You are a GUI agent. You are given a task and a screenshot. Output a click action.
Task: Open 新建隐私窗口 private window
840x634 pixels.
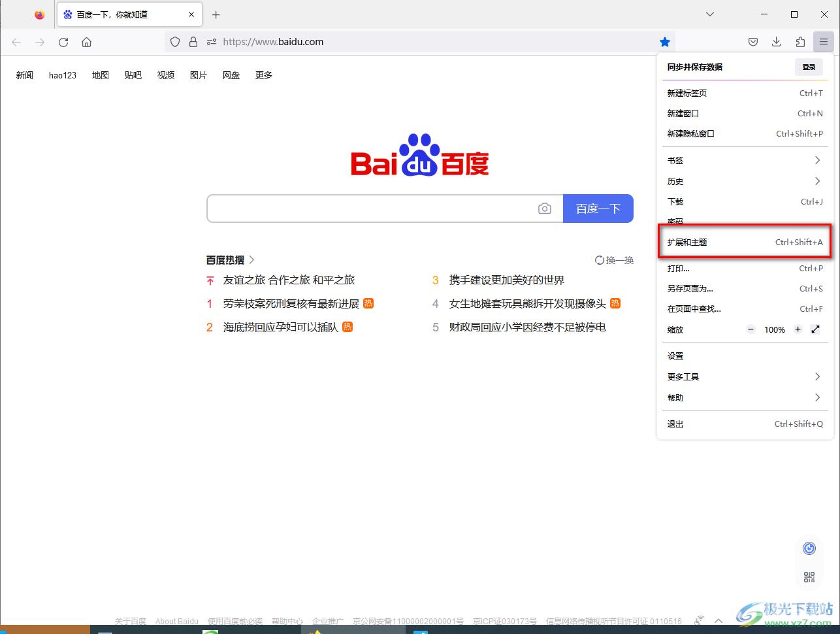[x=745, y=133]
